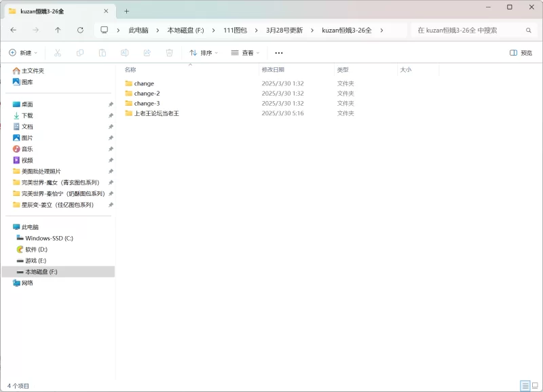Open the 排序 (Sort) dropdown
543x392 pixels.
pyautogui.click(x=204, y=53)
